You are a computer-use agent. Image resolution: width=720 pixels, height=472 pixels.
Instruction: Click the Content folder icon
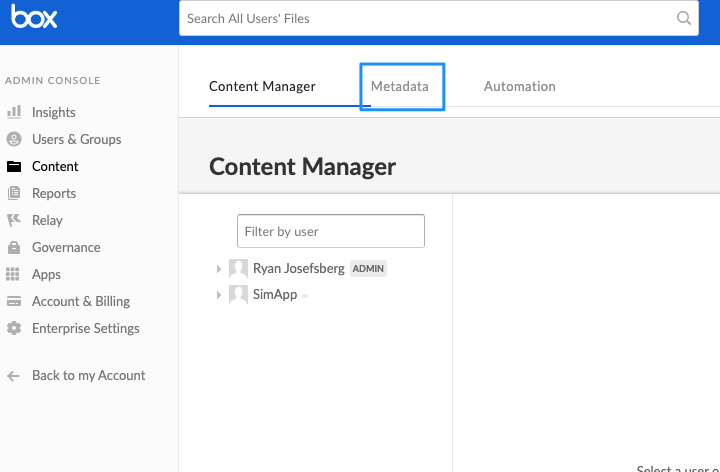pos(14,166)
